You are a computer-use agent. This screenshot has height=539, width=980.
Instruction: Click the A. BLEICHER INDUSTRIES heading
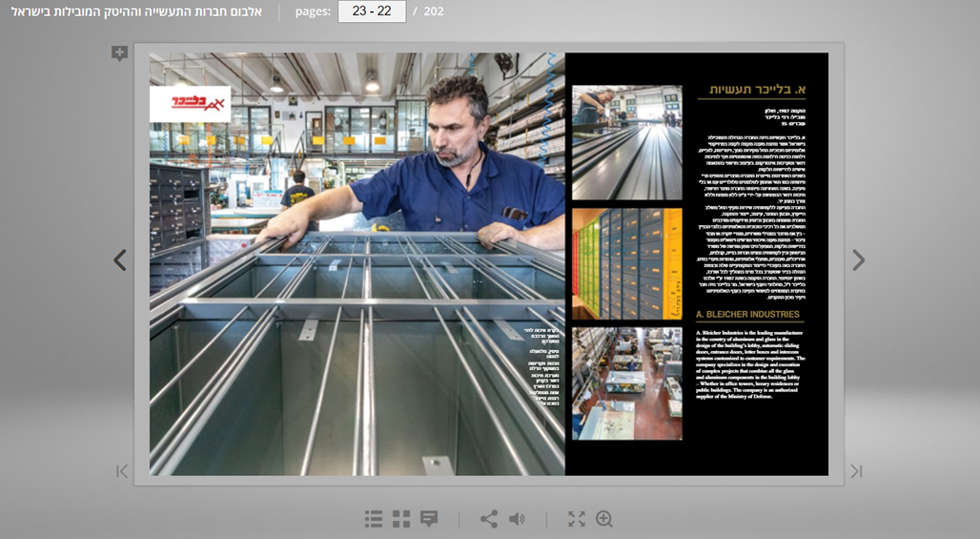point(747,314)
